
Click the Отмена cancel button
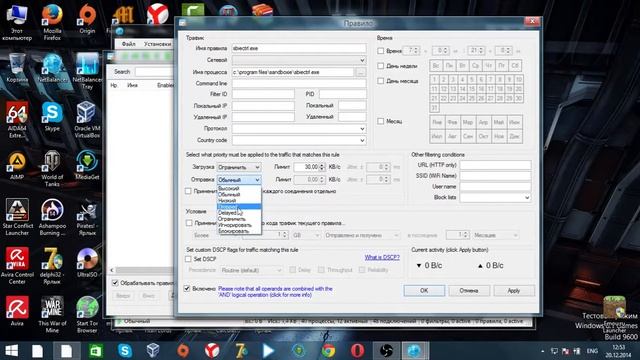469,291
